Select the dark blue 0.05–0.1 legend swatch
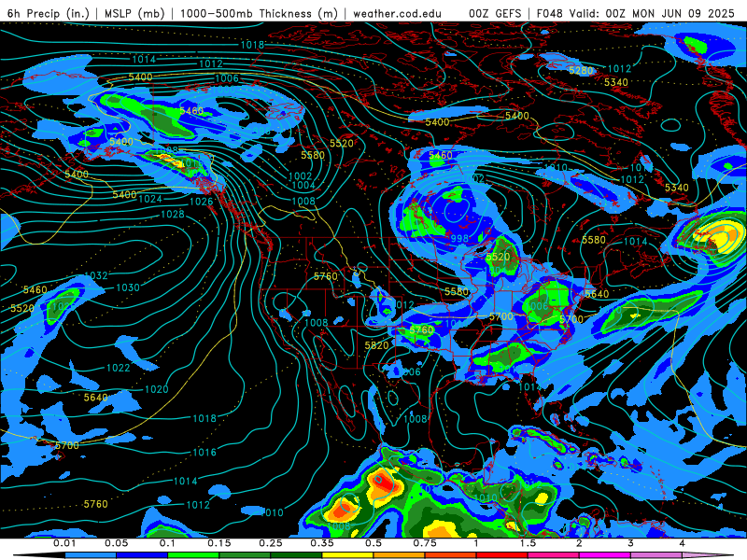The image size is (747, 560). click(x=142, y=555)
